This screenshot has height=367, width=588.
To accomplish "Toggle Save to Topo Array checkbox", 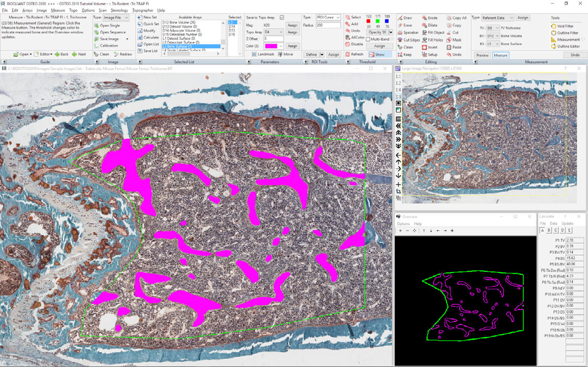I will coord(282,17).
